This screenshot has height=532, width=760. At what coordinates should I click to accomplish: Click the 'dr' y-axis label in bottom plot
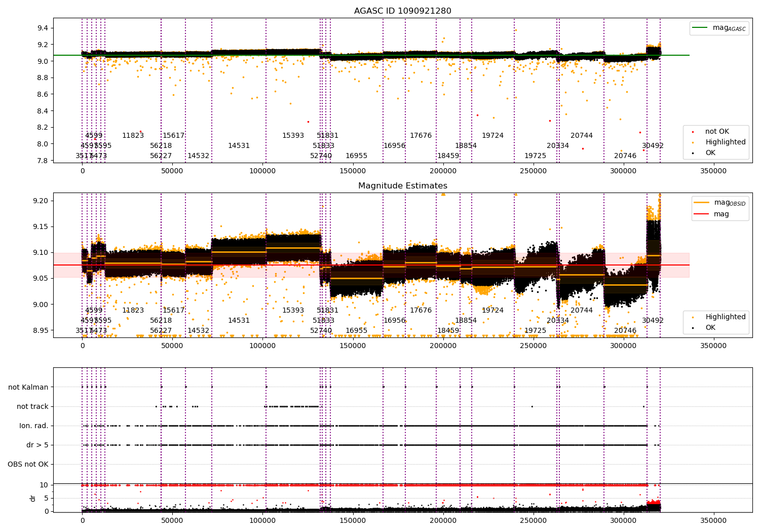click(33, 498)
